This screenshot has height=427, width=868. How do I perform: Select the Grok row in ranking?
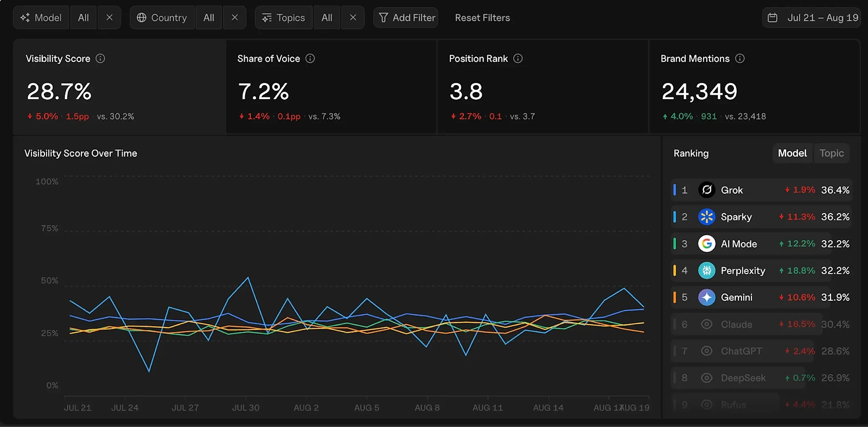point(761,190)
